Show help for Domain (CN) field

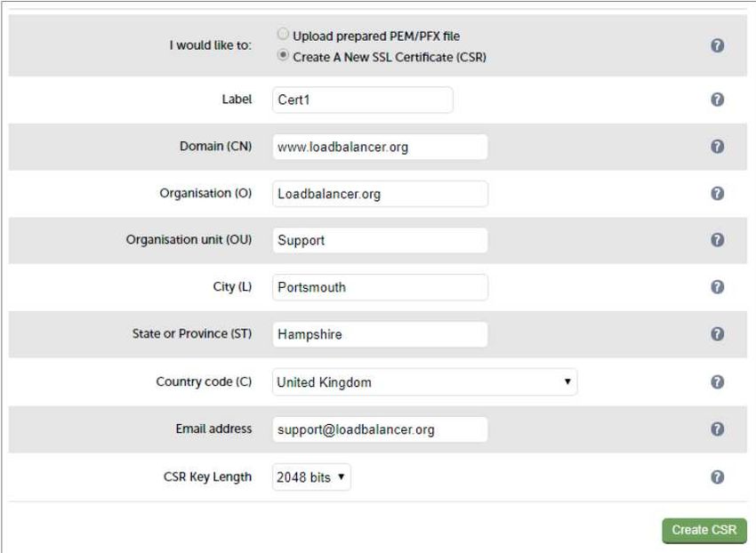click(x=717, y=147)
